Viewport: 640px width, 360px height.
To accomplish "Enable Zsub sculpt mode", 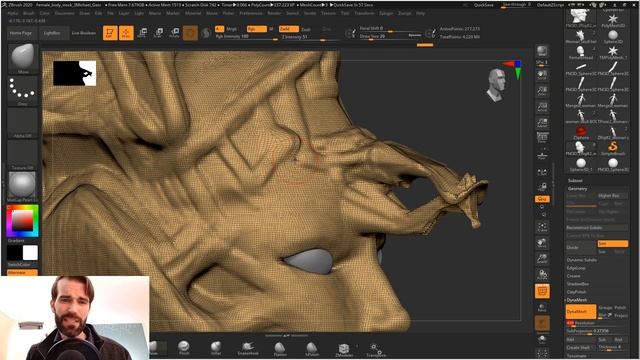I will (x=306, y=29).
